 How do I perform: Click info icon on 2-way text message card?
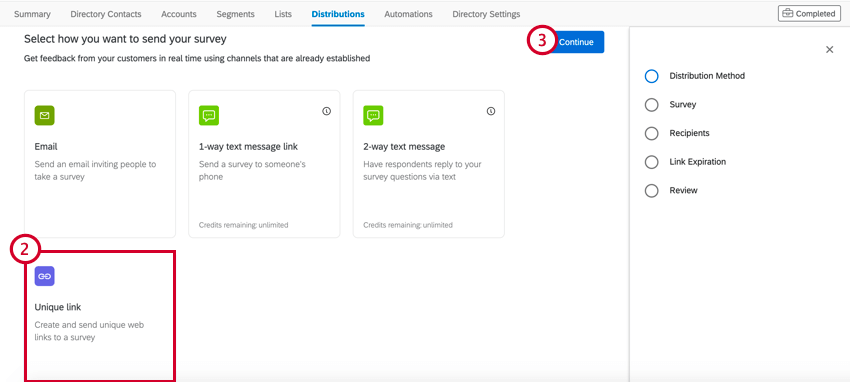coord(491,111)
